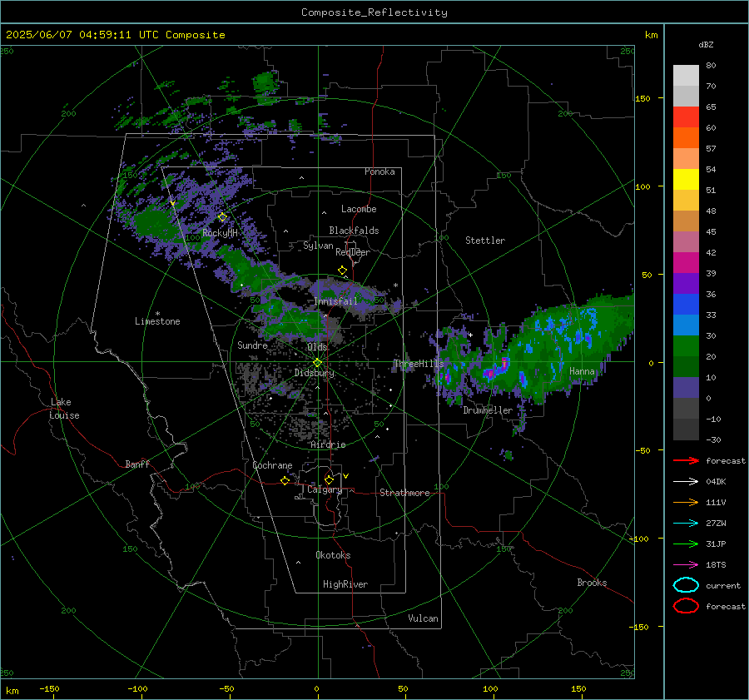The width and height of the screenshot is (749, 700).
Task: Click the 33 dBZ blue color swatch
Action: point(686,304)
